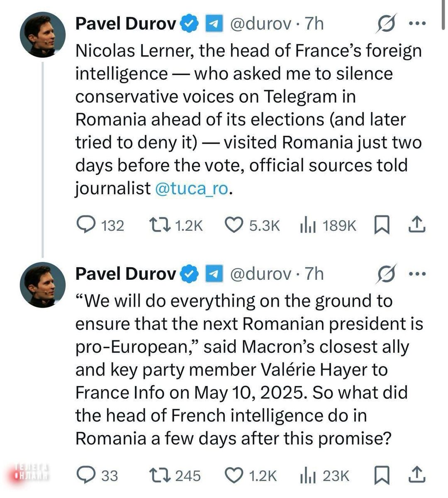The width and height of the screenshot is (448, 498).
Task: Open the @tuca_ro mention link
Action: [192, 188]
